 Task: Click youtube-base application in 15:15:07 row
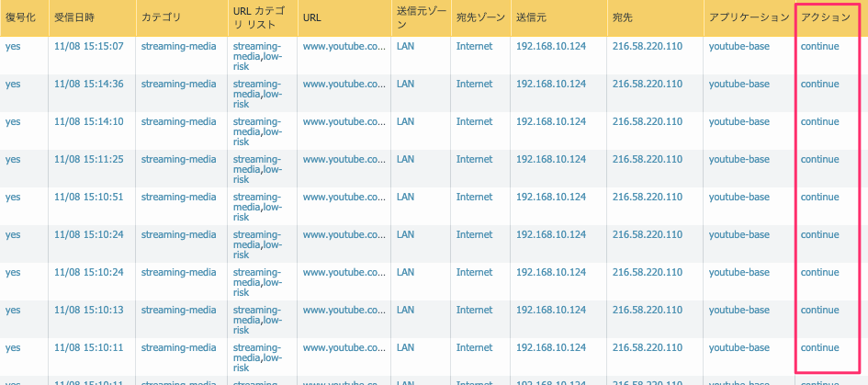coord(739,47)
